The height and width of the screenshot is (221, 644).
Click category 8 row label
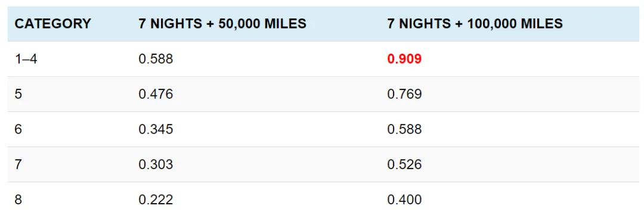[x=18, y=200]
